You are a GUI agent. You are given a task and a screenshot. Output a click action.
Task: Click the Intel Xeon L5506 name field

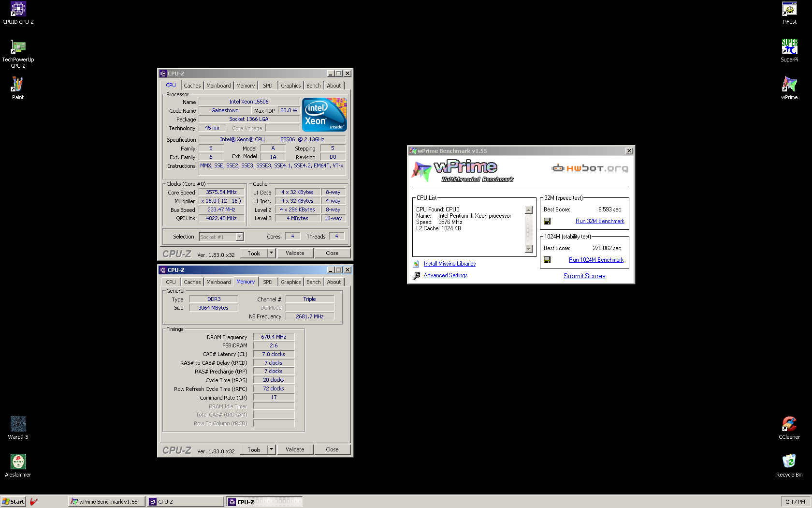click(249, 102)
